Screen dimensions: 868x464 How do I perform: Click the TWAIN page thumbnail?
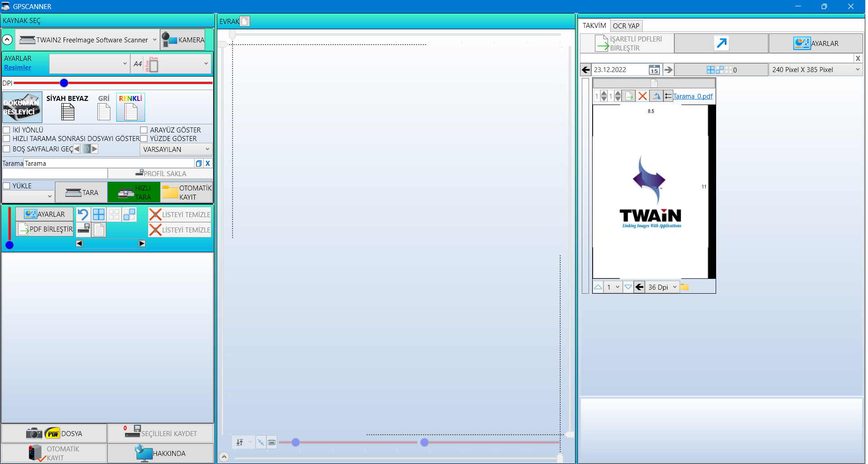tap(654, 192)
